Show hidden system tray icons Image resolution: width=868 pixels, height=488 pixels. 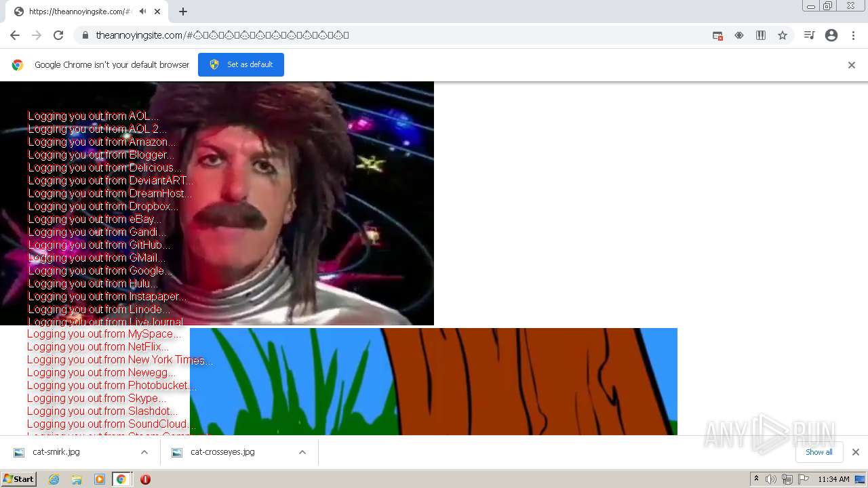[756, 479]
